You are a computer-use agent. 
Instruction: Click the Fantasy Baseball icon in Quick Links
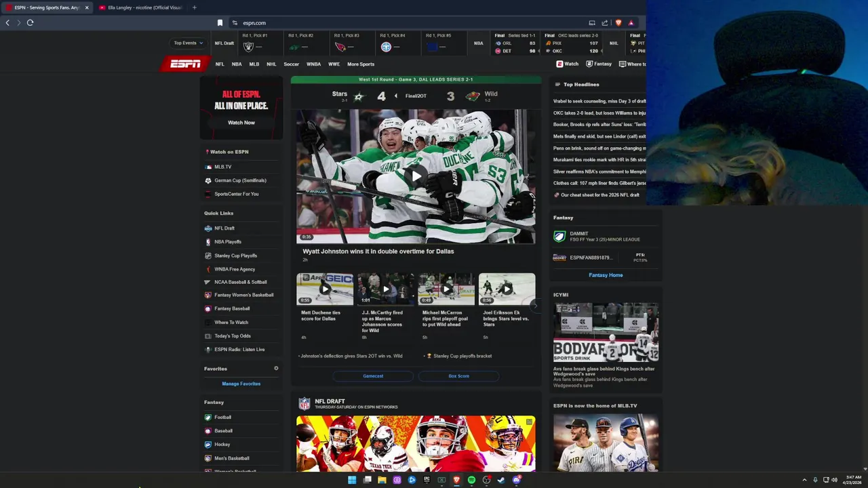pyautogui.click(x=208, y=308)
